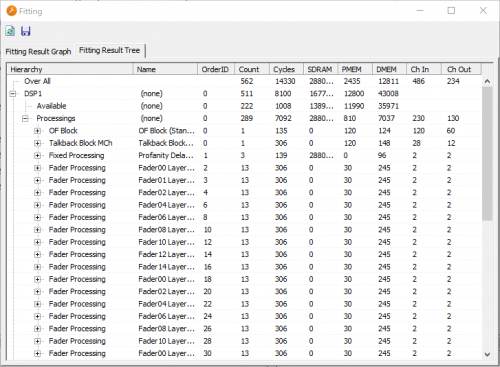
Task: Expand Fader Processing with OrderID 2
Action: pyautogui.click(x=37, y=168)
